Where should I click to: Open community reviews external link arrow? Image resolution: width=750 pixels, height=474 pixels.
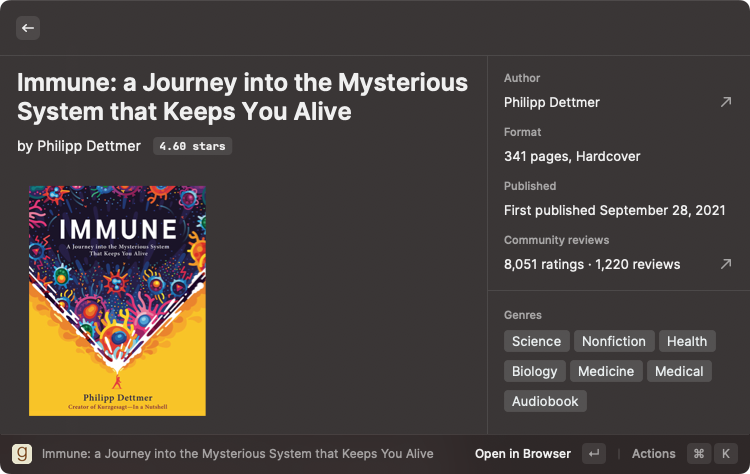coord(726,264)
